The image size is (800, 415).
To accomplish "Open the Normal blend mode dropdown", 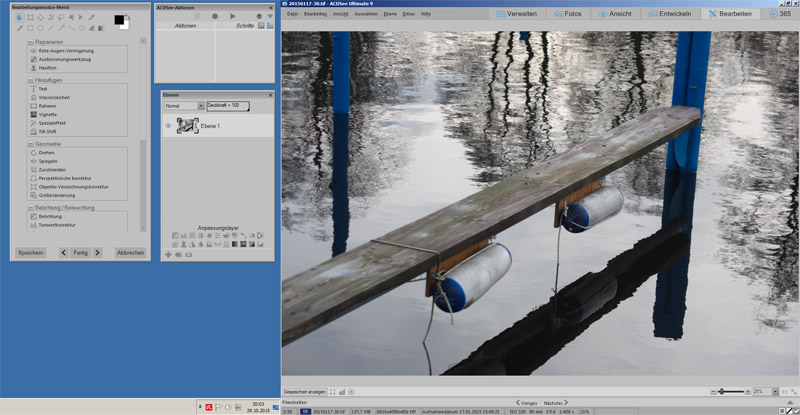I will coord(184,105).
